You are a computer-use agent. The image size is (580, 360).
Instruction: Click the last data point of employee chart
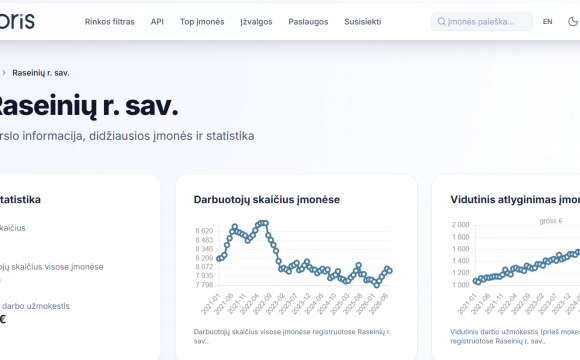click(389, 271)
